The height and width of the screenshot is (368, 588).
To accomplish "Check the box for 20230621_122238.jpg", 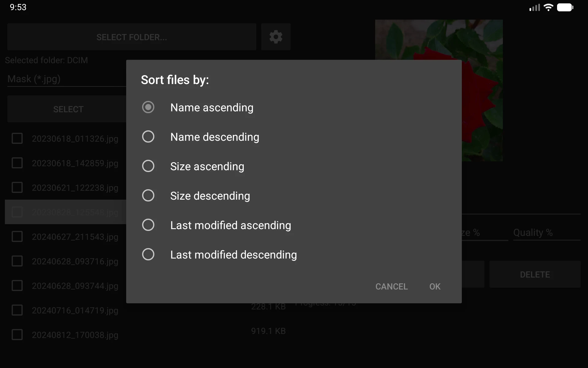I will click(x=17, y=187).
